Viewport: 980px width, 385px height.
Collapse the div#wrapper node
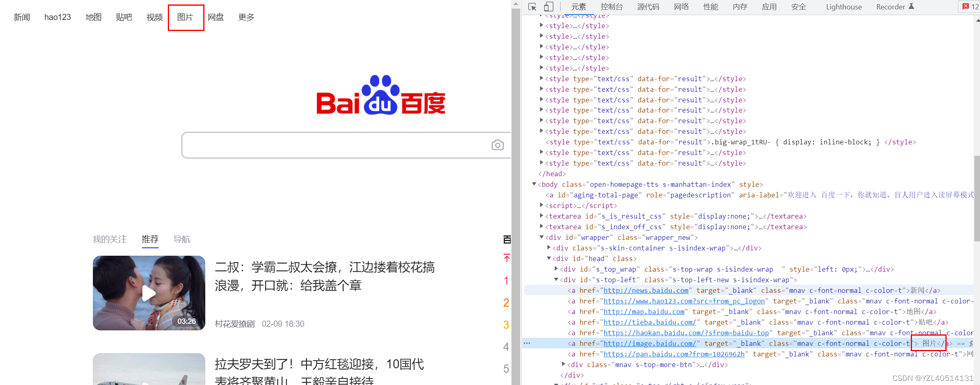coord(541,237)
